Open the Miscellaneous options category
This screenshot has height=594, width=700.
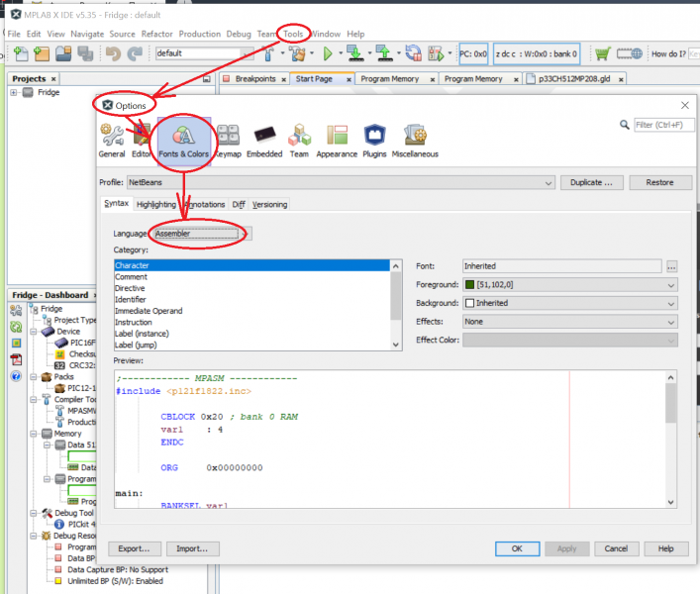pyautogui.click(x=415, y=141)
